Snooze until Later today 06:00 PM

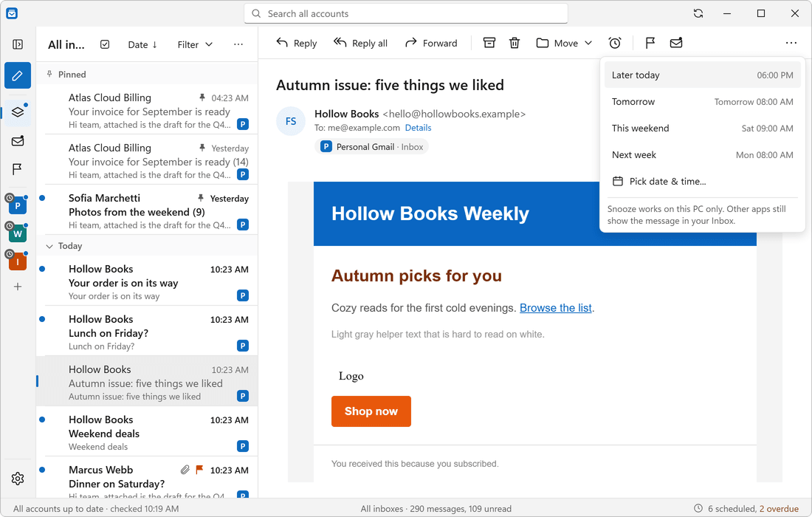tap(702, 75)
